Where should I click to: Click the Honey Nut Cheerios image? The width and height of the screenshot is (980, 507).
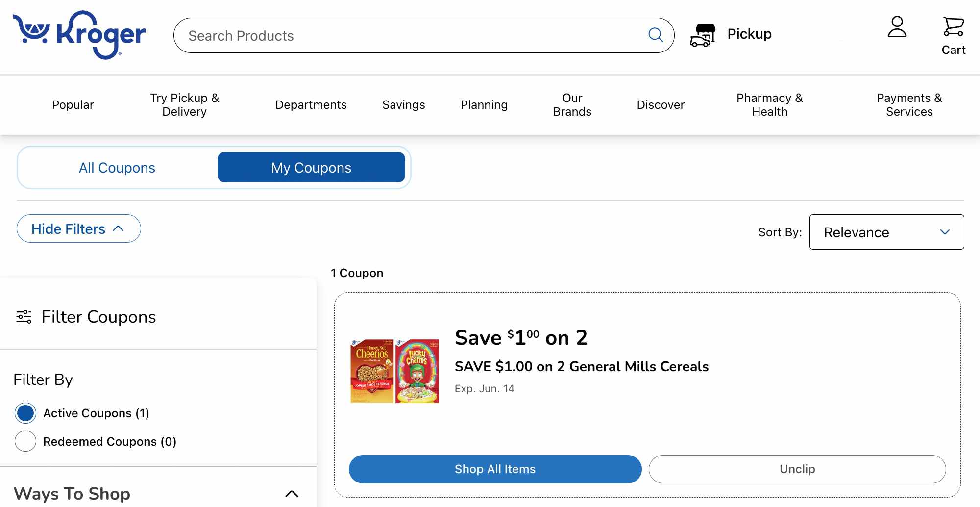(x=372, y=371)
